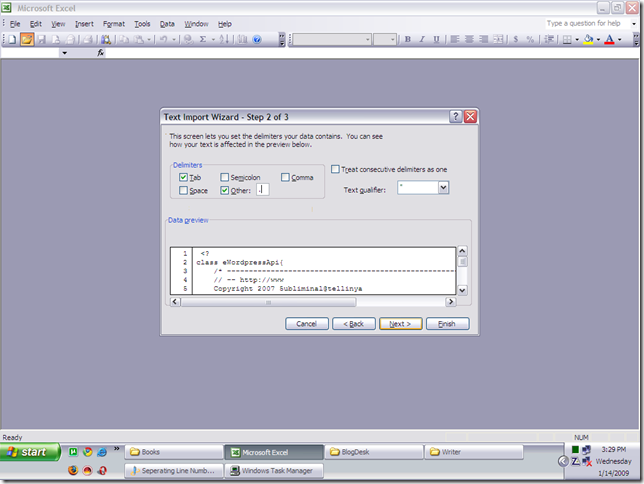Enable the Comma delimiter checkbox
Screen dimensions: 644x484
(x=285, y=177)
